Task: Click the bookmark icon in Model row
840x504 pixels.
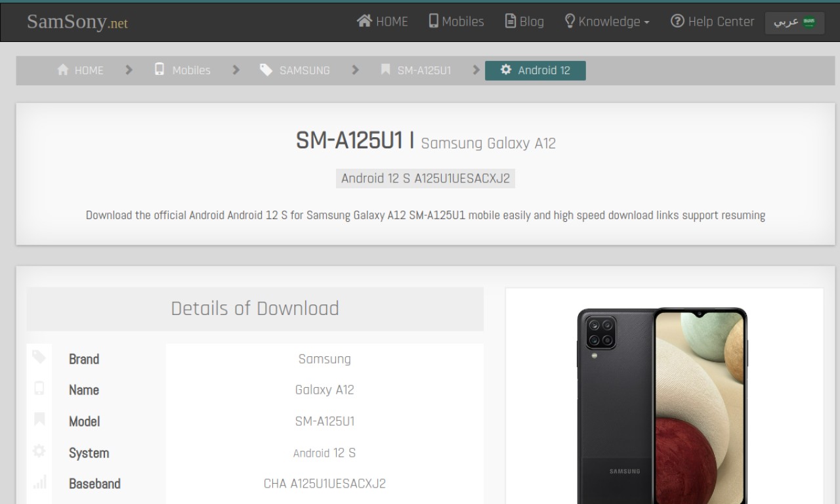Action: click(39, 419)
